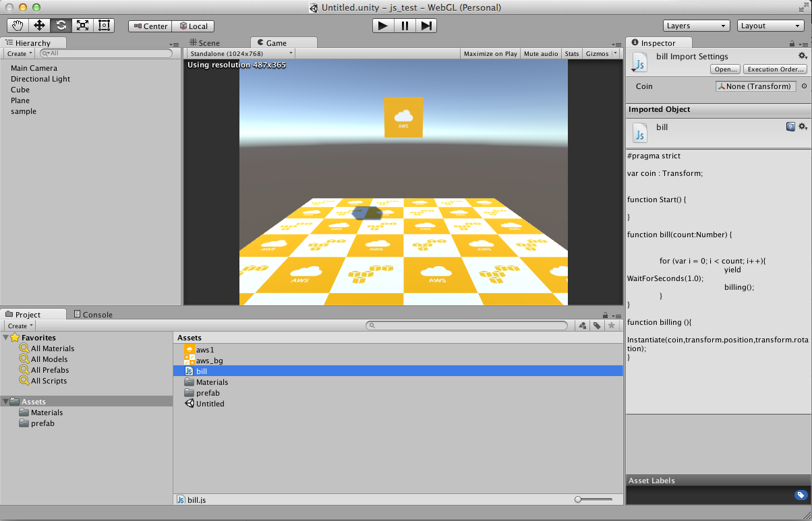Open the Layout dropdown
The width and height of the screenshot is (812, 521).
(770, 26)
